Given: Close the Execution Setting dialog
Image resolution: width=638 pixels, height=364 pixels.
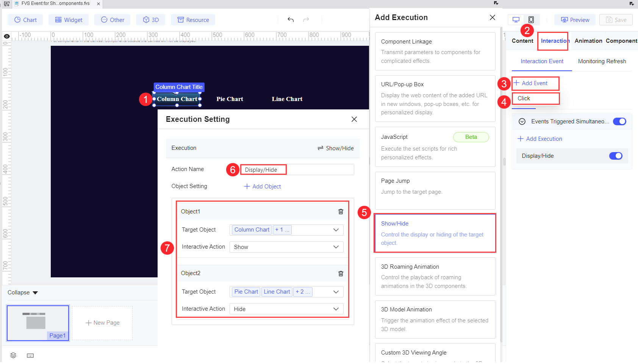Looking at the screenshot, I should [354, 119].
